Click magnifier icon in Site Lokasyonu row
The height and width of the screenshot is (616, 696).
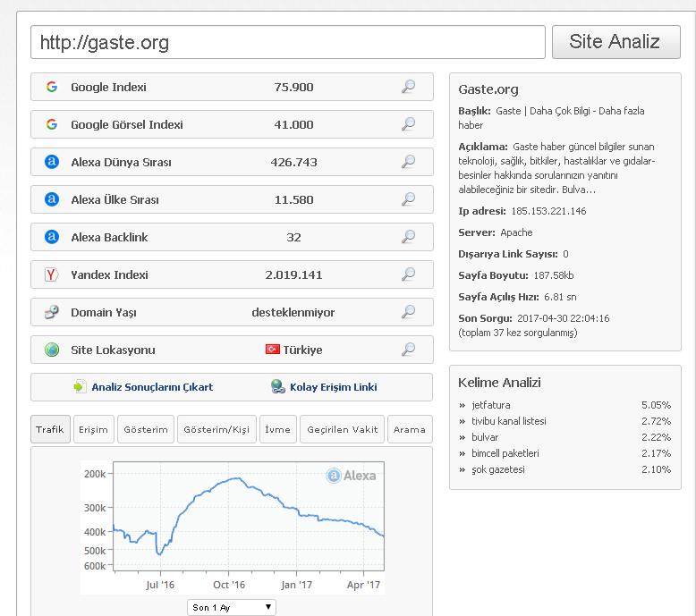click(x=408, y=350)
